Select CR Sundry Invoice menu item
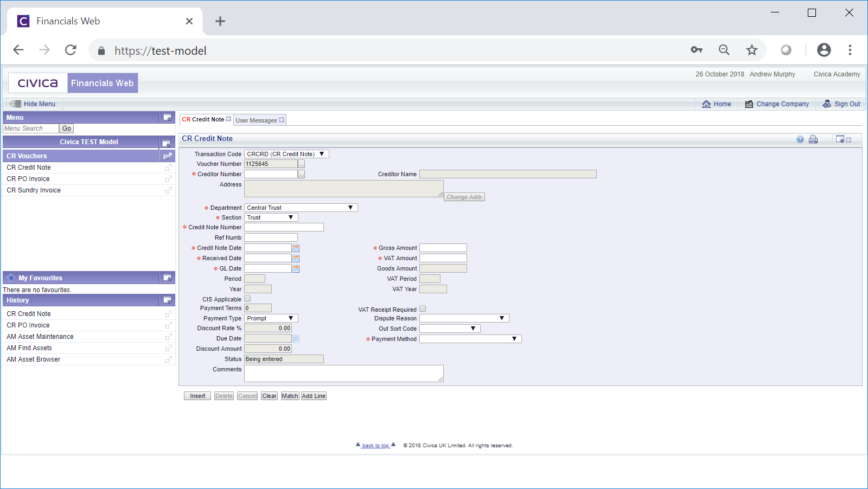868x489 pixels. (34, 190)
